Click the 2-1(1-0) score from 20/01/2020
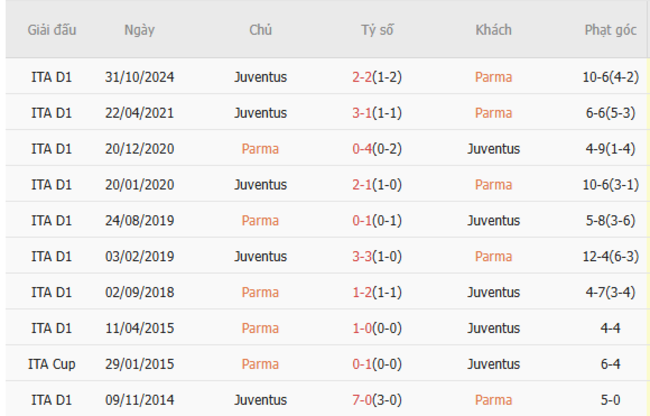650x416 pixels. (x=377, y=185)
